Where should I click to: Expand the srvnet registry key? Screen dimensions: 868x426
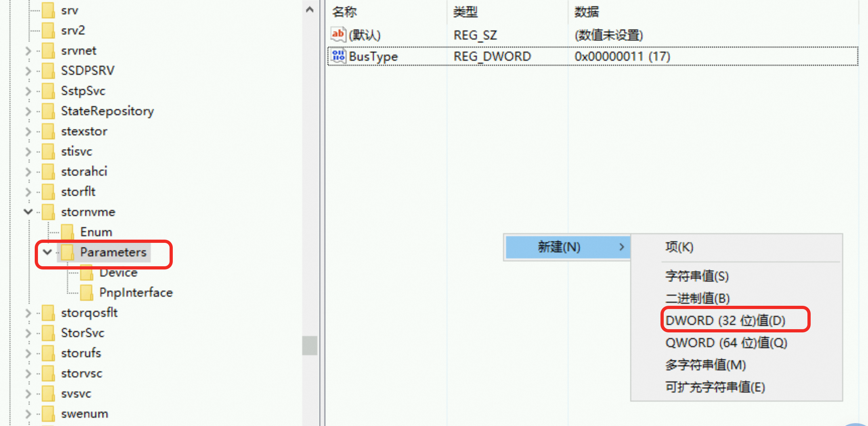(x=28, y=51)
